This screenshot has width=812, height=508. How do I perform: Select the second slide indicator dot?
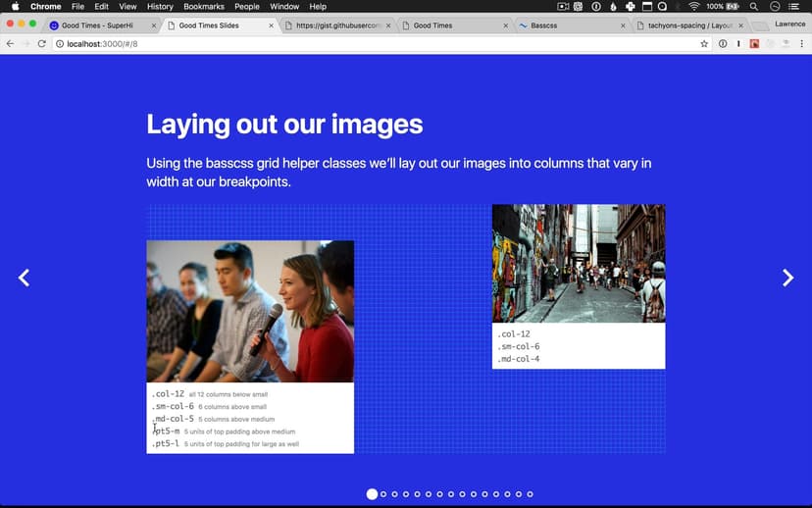[383, 494]
